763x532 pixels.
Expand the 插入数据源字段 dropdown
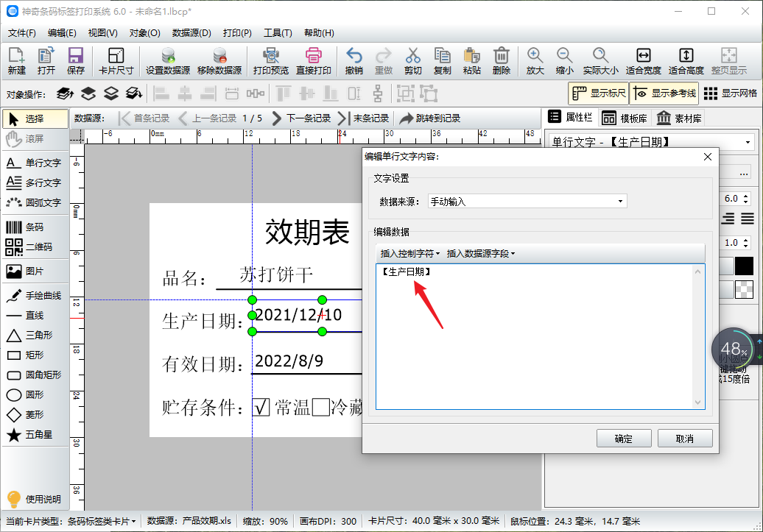pyautogui.click(x=481, y=253)
